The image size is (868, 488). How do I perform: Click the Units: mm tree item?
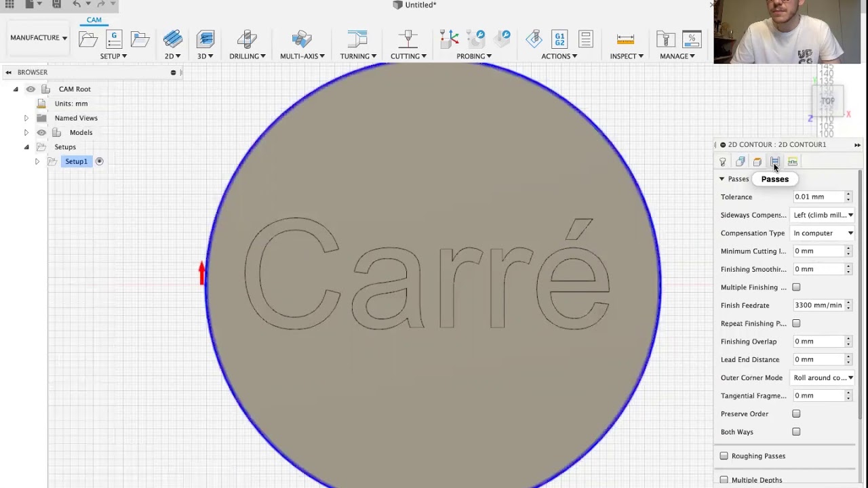click(x=71, y=104)
